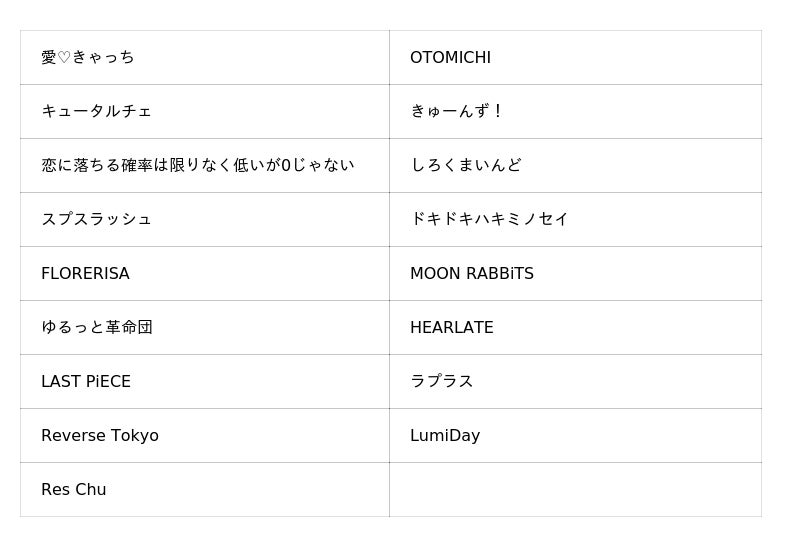Click 恋に落ちる確率は限りなく低いが0じゃない text
Image resolution: width=800 pixels, height=547 pixels.
pos(197,166)
